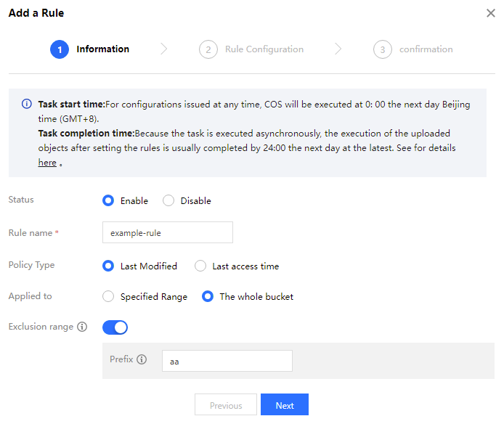Close the Add a Rule dialog
504x424 pixels.
point(491,13)
